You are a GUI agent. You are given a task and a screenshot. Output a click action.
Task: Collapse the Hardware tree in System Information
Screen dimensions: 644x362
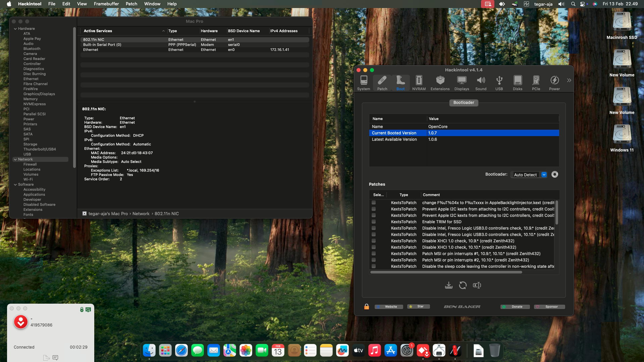[x=15, y=29]
